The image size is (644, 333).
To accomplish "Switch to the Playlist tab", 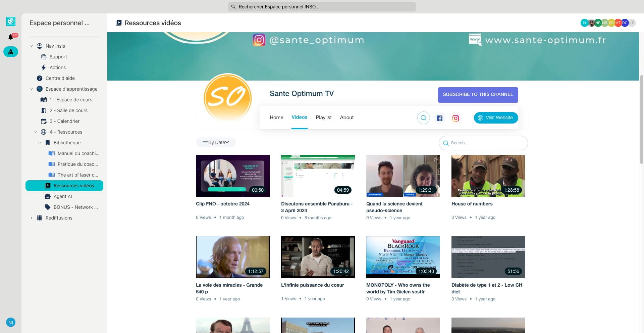I will 323,117.
